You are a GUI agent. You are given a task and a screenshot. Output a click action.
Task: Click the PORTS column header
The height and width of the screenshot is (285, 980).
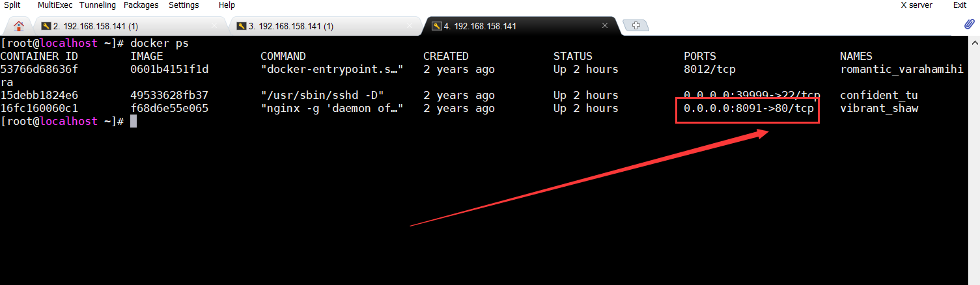(x=700, y=56)
